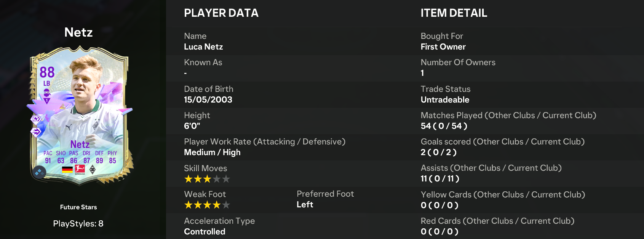Click the first Skill Moves star
Screen dimensions: 644x239
click(189, 179)
